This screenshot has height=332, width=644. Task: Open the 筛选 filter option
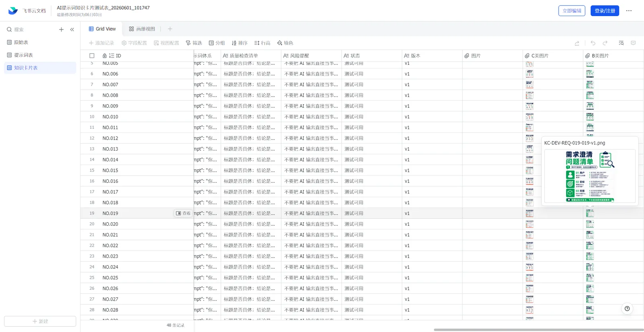click(194, 43)
